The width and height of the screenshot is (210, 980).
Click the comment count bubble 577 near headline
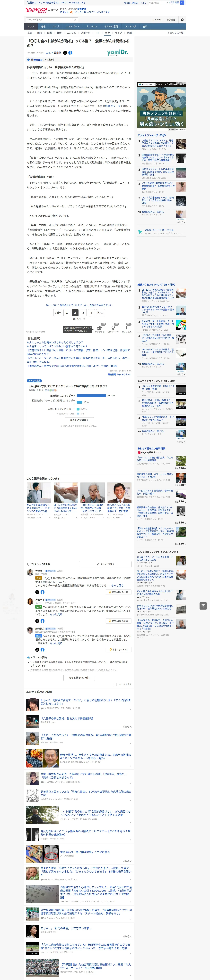click(50, 53)
